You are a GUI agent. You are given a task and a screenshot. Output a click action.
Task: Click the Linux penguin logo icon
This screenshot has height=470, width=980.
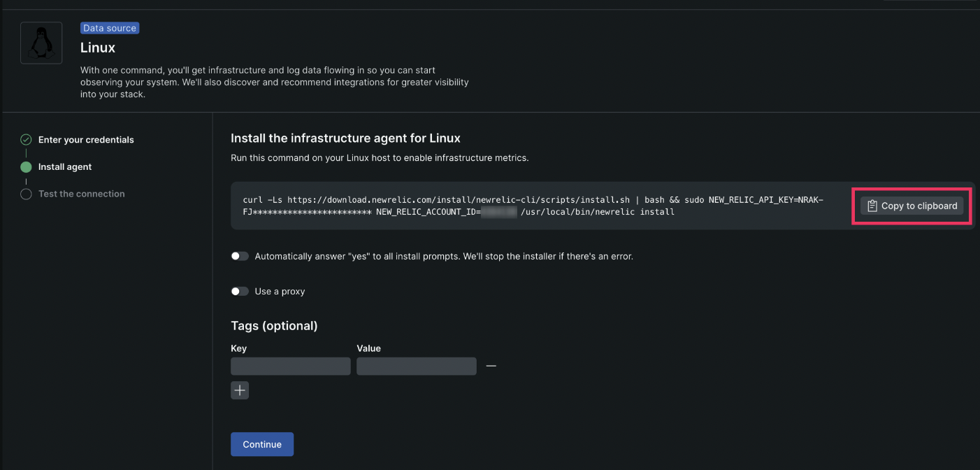tap(41, 43)
